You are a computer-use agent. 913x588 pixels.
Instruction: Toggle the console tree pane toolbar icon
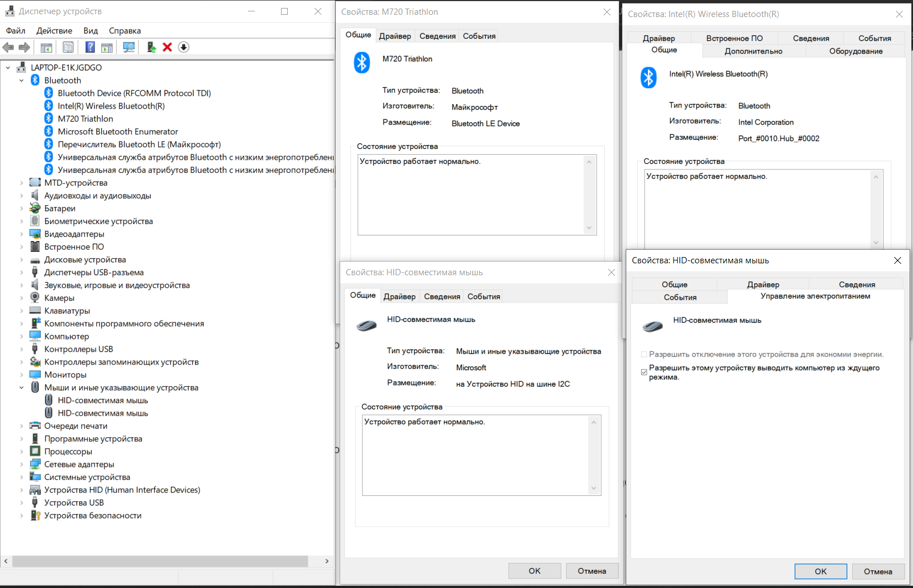coord(47,47)
